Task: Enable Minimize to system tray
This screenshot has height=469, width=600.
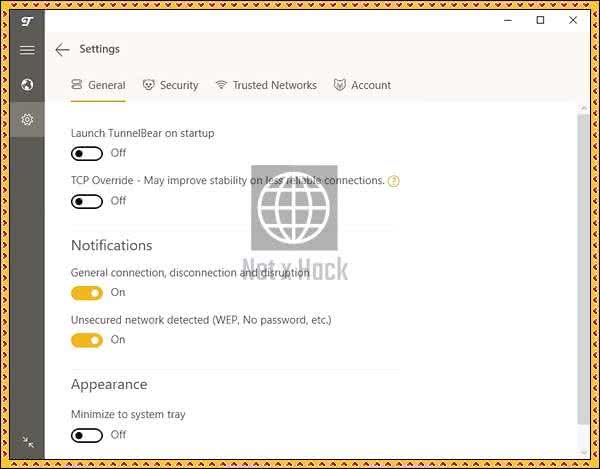Action: pos(87,435)
